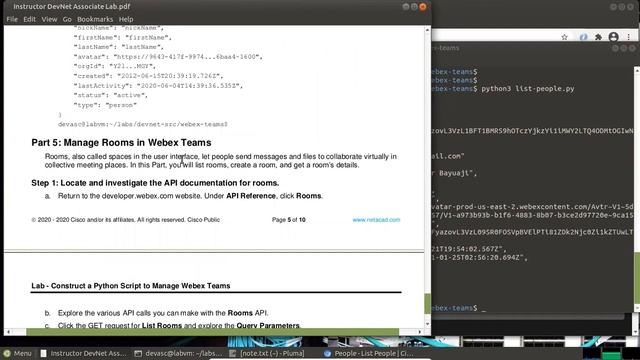
Task: Open browser three-dot menu
Action: 629,37
